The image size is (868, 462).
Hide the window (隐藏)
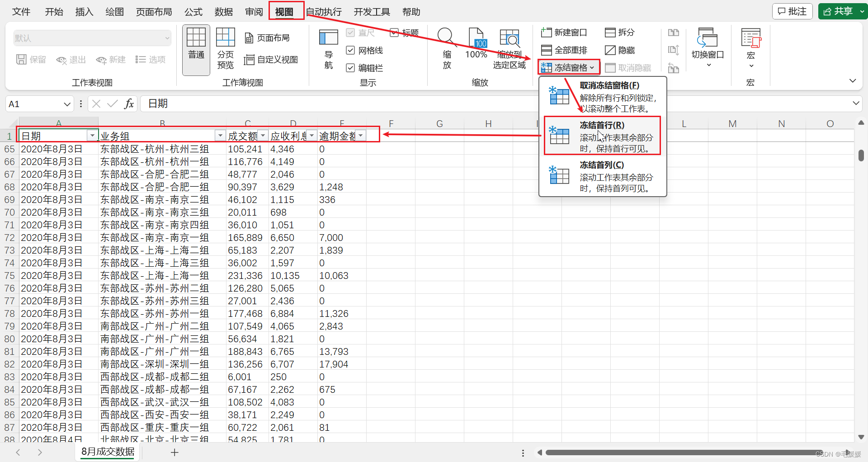[x=620, y=50]
